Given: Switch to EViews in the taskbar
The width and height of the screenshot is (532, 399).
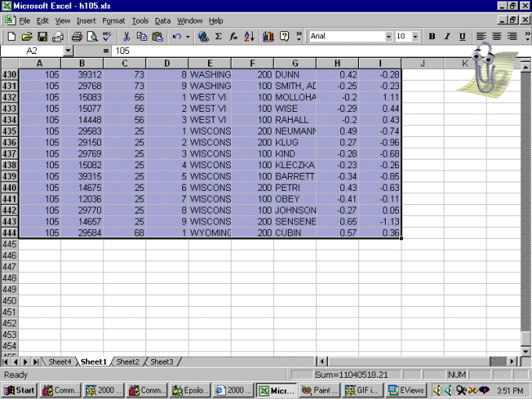Looking at the screenshot, I should [411, 390].
